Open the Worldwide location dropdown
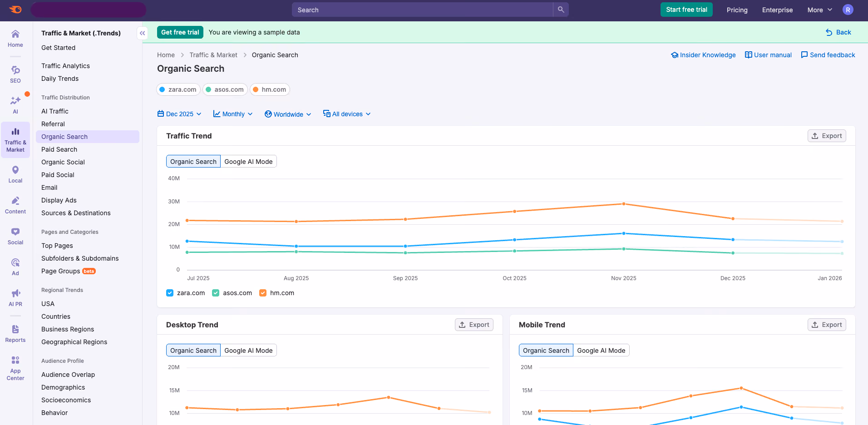 click(x=288, y=114)
